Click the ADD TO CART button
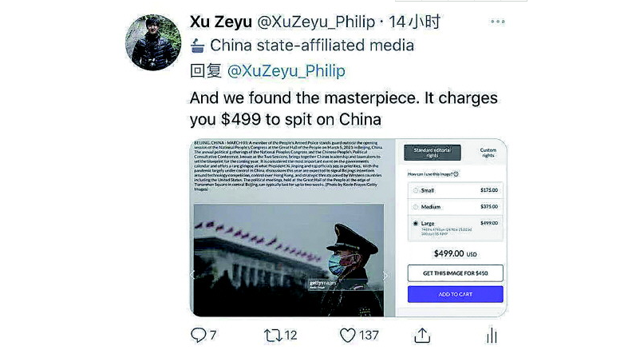This screenshot has width=644, height=350. 455,294
